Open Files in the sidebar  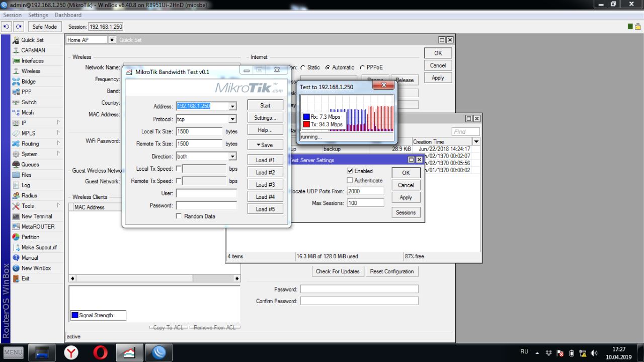click(x=26, y=175)
